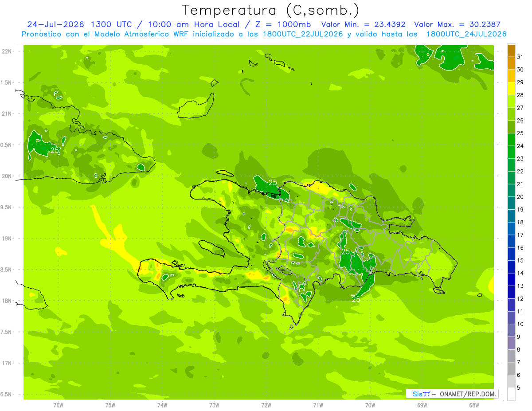Screen dimensions: 532x411
Task: Click the 76W longitude label
Action: pos(58,405)
